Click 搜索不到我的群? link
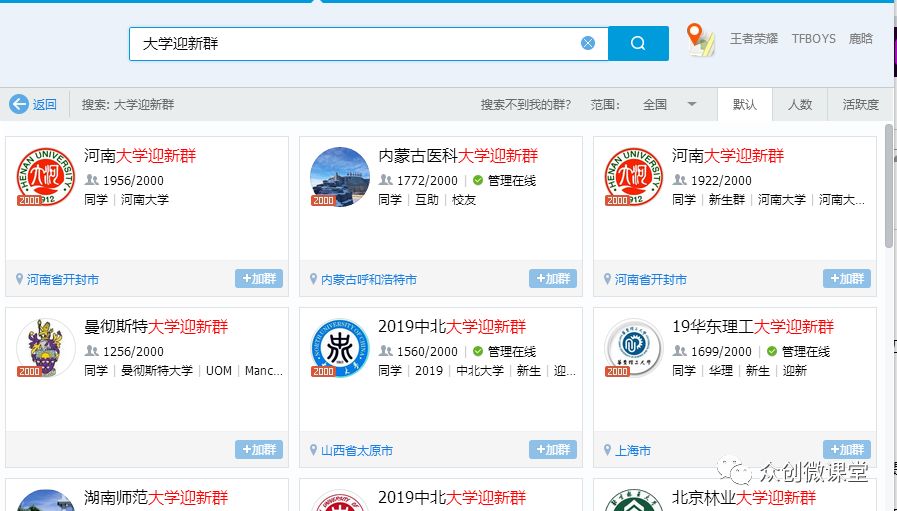The image size is (897, 511). pyautogui.click(x=526, y=105)
